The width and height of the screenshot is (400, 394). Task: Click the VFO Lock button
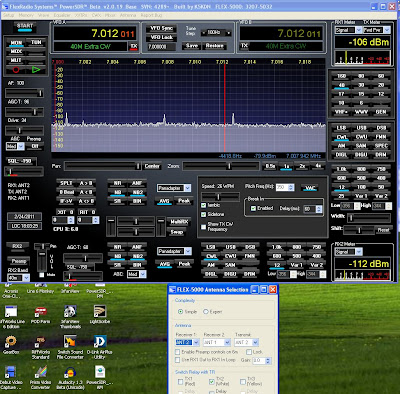[161, 37]
